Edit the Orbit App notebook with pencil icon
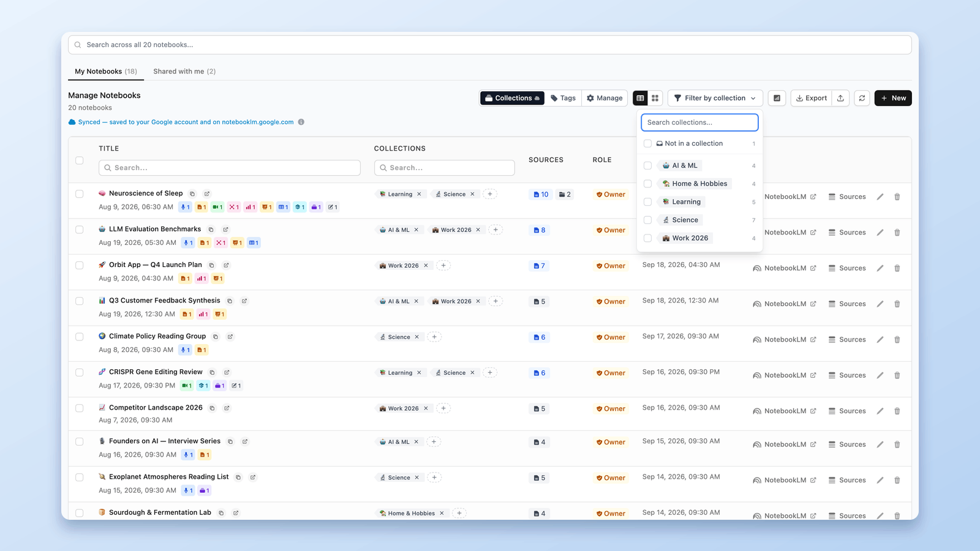980x551 pixels. click(880, 268)
